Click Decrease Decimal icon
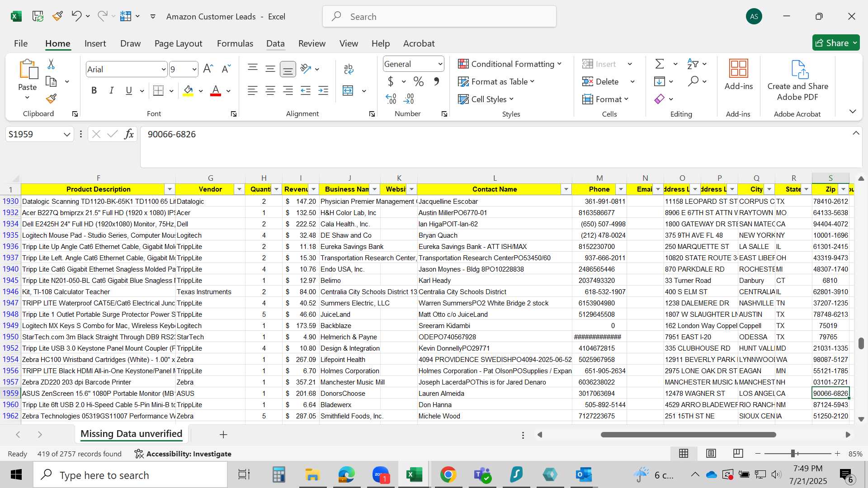Viewport: 868px width, 488px height. click(409, 99)
